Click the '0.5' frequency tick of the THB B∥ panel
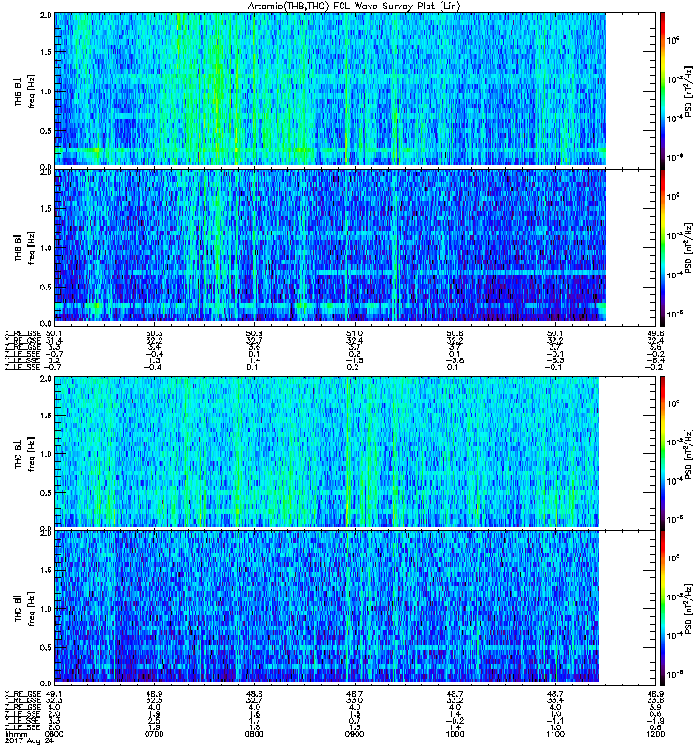The height and width of the screenshot is (747, 700). pos(46,287)
